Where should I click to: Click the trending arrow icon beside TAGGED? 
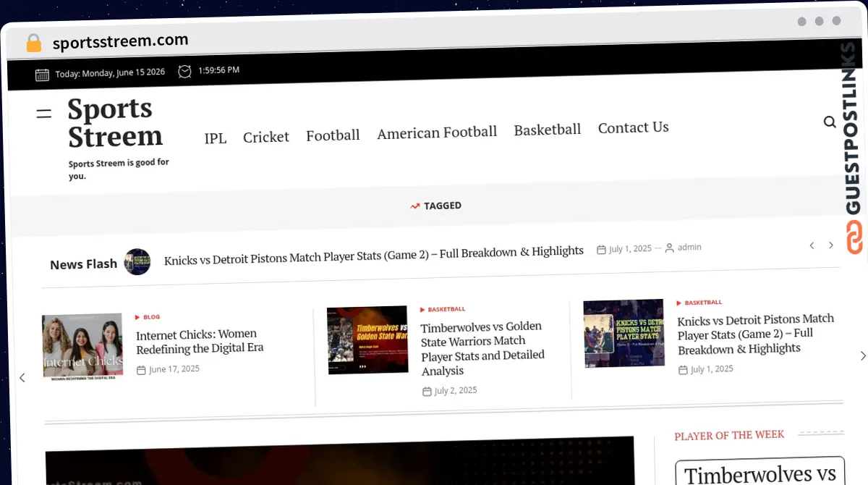pos(414,206)
